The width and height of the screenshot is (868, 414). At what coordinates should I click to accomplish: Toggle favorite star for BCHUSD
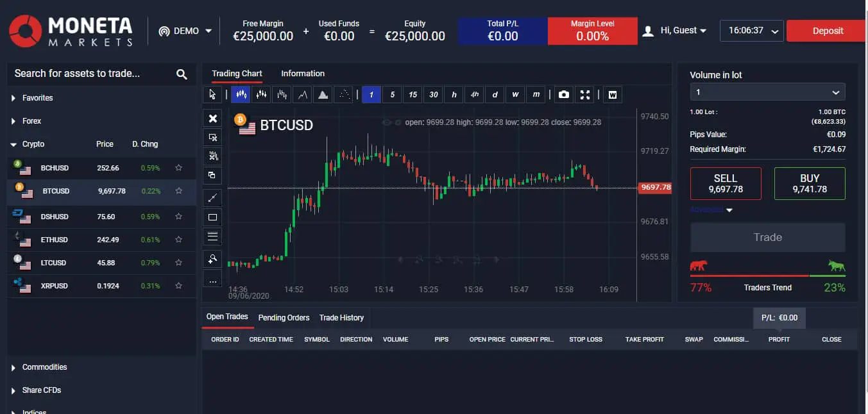tap(179, 168)
